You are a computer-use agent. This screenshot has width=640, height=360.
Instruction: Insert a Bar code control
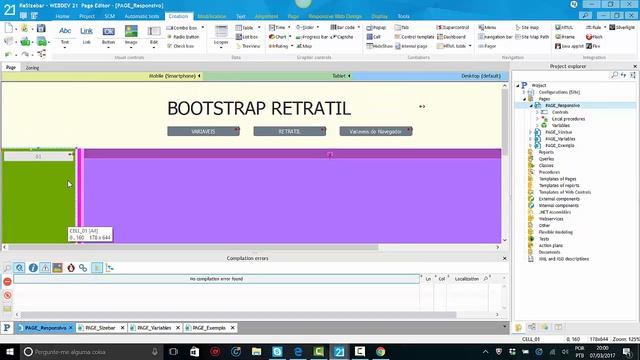click(342, 27)
